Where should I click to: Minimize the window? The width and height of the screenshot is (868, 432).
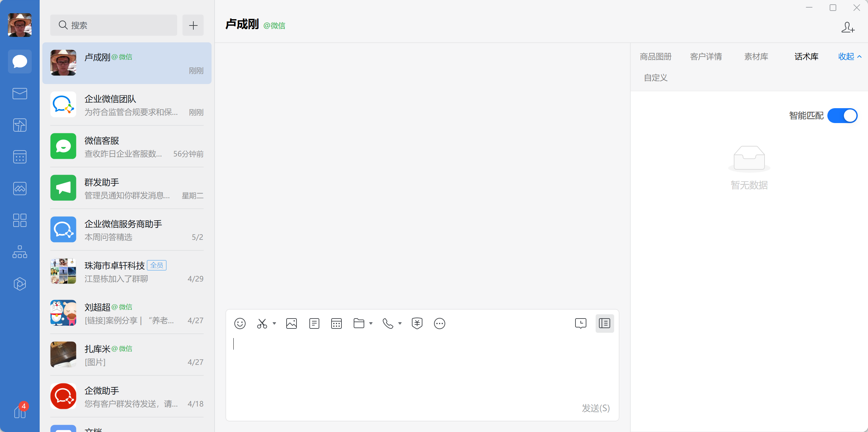[x=809, y=7]
